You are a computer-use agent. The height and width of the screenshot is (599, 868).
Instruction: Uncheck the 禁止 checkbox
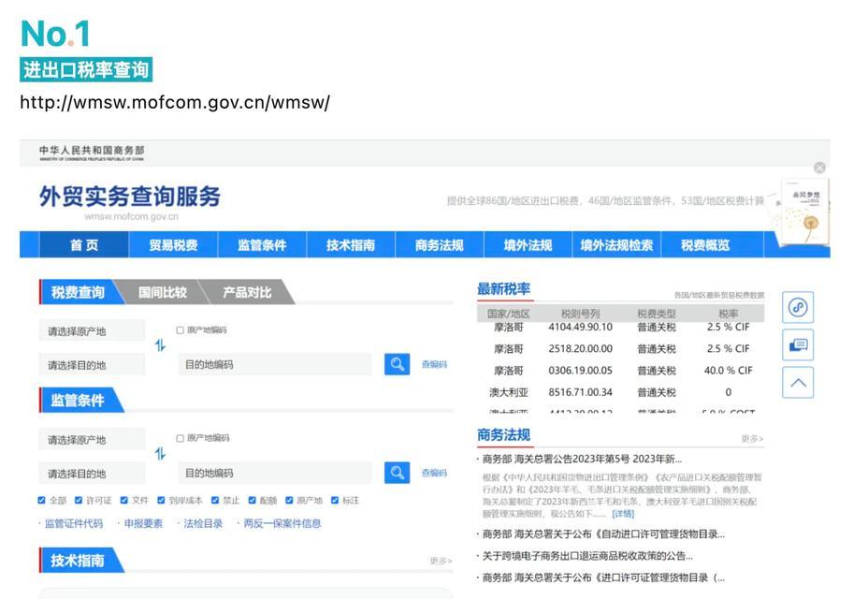coord(215,501)
